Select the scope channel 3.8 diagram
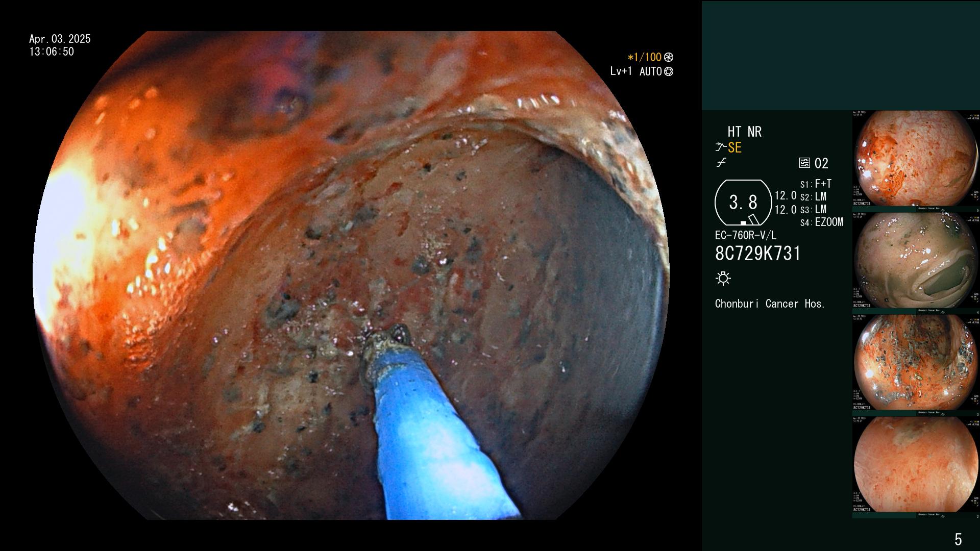980x551 pixels. [743, 203]
